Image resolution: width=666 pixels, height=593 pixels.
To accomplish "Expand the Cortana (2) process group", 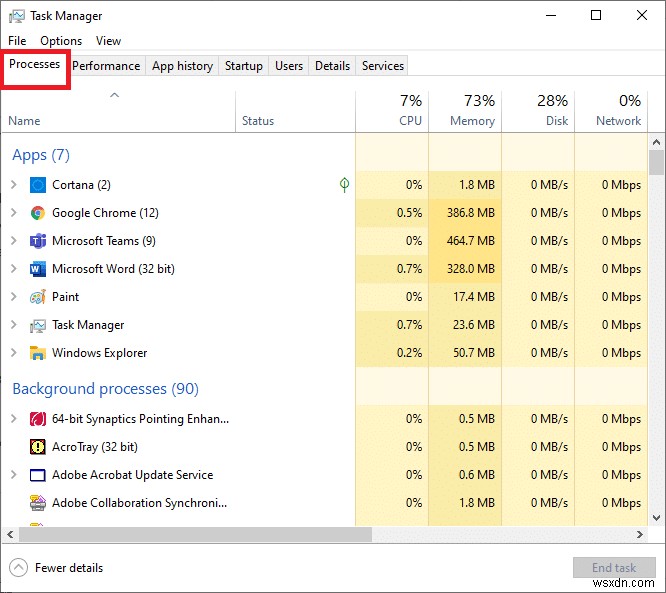I will coord(14,185).
